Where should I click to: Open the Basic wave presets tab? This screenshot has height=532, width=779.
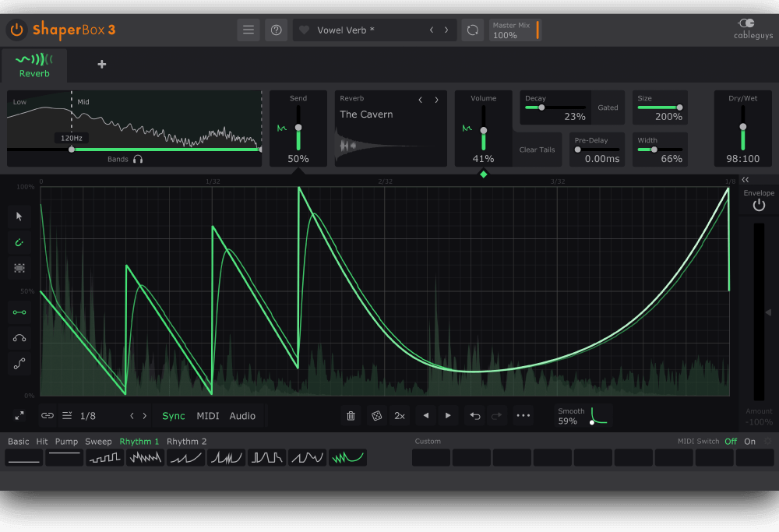19,441
